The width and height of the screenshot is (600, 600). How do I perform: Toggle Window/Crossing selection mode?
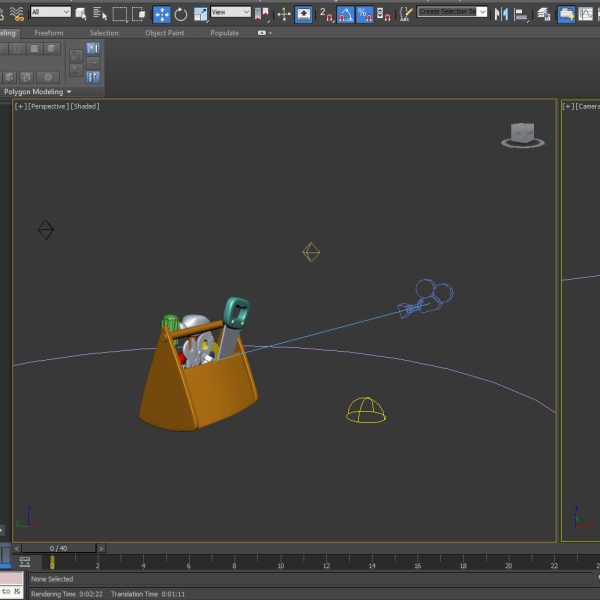pyautogui.click(x=139, y=14)
